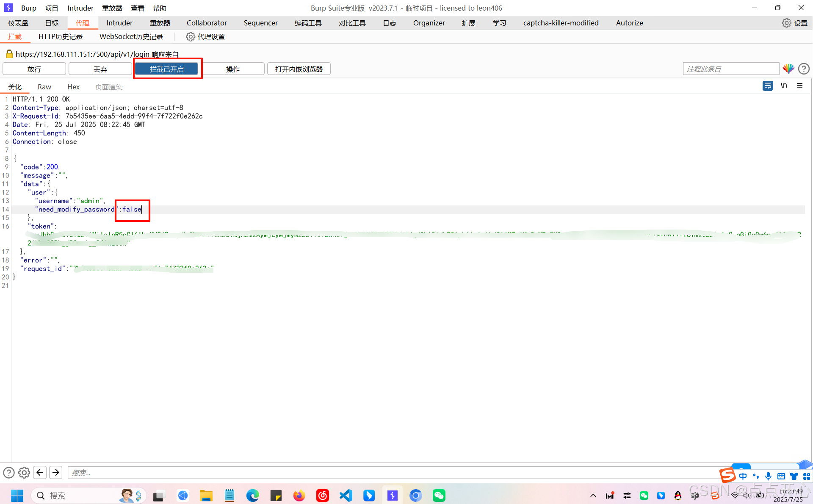Open the WebSocket历史记录 sub-tab
The width and height of the screenshot is (813, 504).
tap(131, 37)
